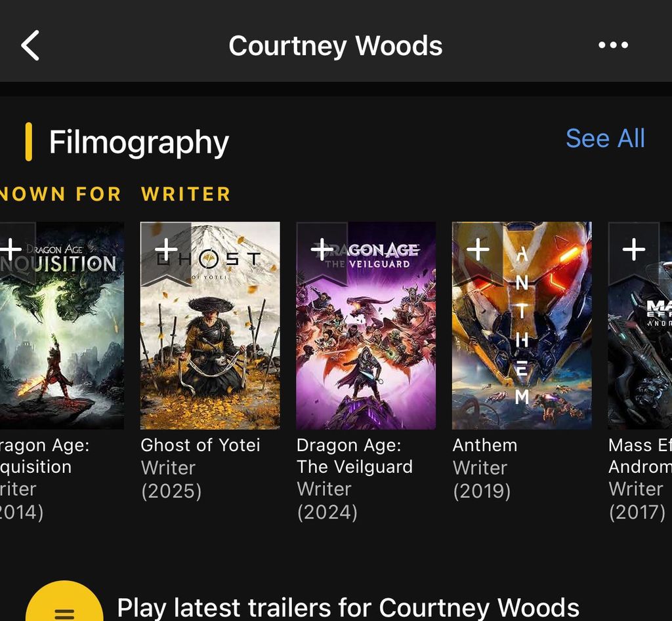
Task: Tap the Filmography section heading
Action: pos(139,142)
